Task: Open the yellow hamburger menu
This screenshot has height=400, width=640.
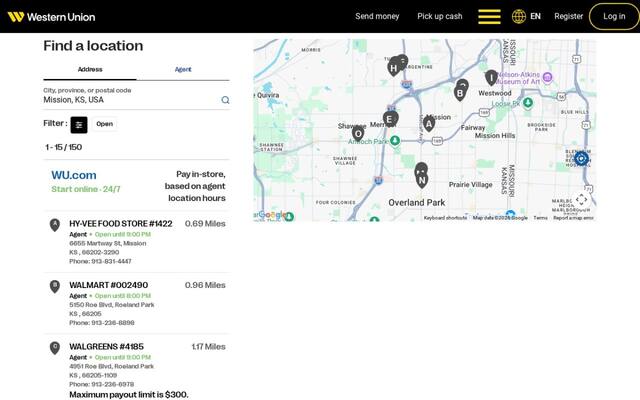Action: (489, 17)
